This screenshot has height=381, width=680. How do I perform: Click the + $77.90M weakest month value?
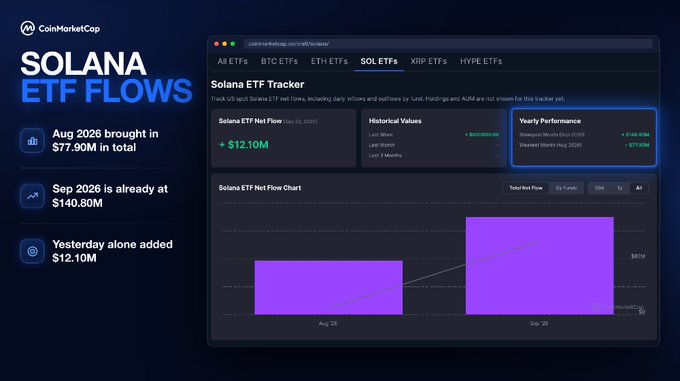click(x=637, y=145)
